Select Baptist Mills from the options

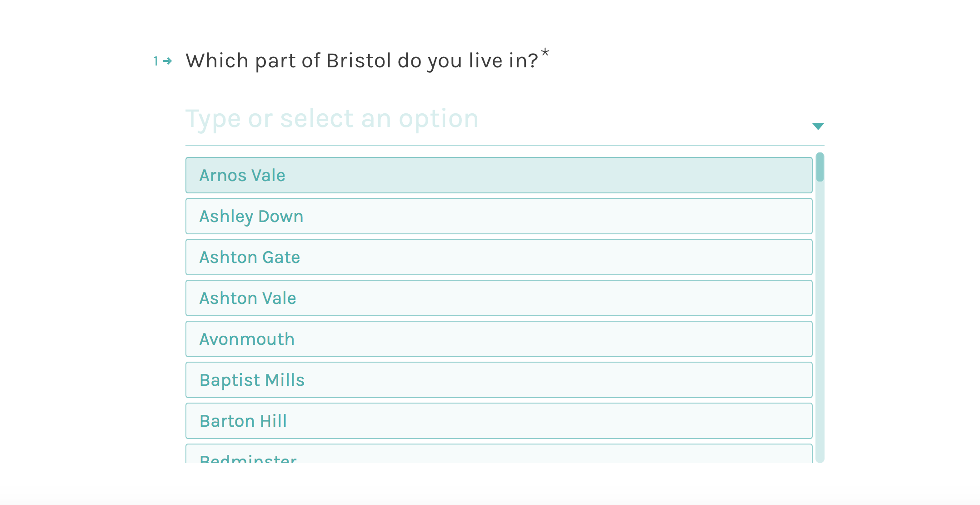pyautogui.click(x=499, y=380)
